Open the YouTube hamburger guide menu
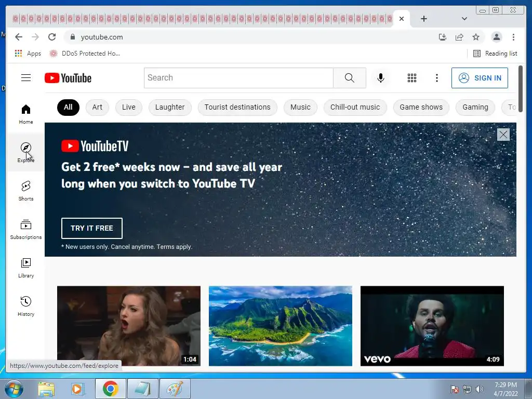 tap(26, 78)
